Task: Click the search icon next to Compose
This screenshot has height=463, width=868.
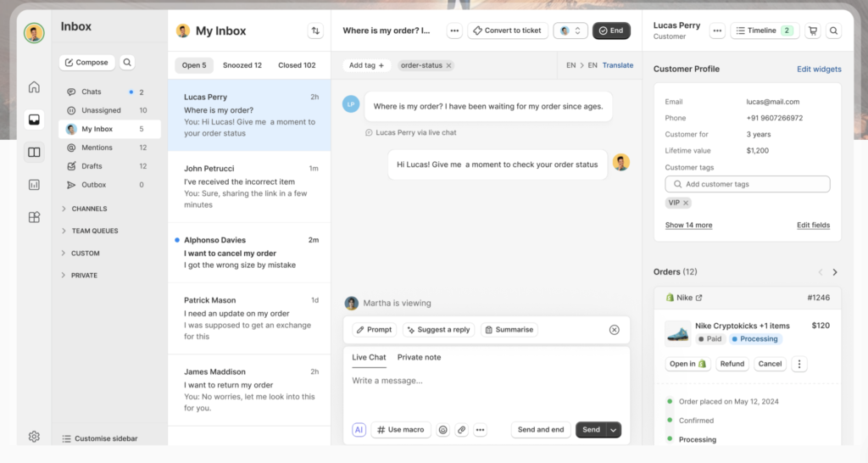Action: (126, 62)
